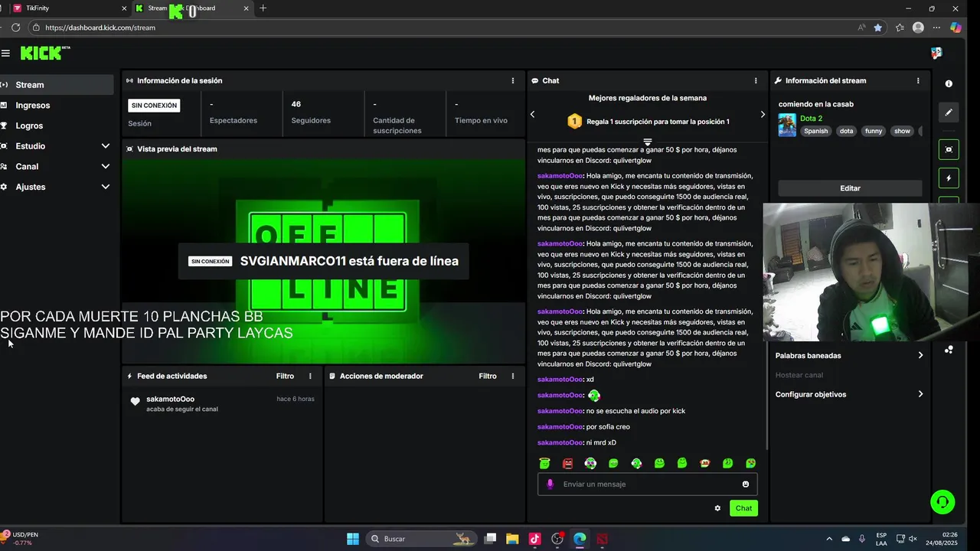Image resolution: width=980 pixels, height=551 pixels.
Task: Insert the red angry emote
Action: pyautogui.click(x=567, y=463)
